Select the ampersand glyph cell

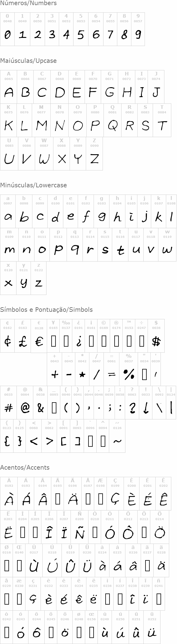(x=40, y=403)
